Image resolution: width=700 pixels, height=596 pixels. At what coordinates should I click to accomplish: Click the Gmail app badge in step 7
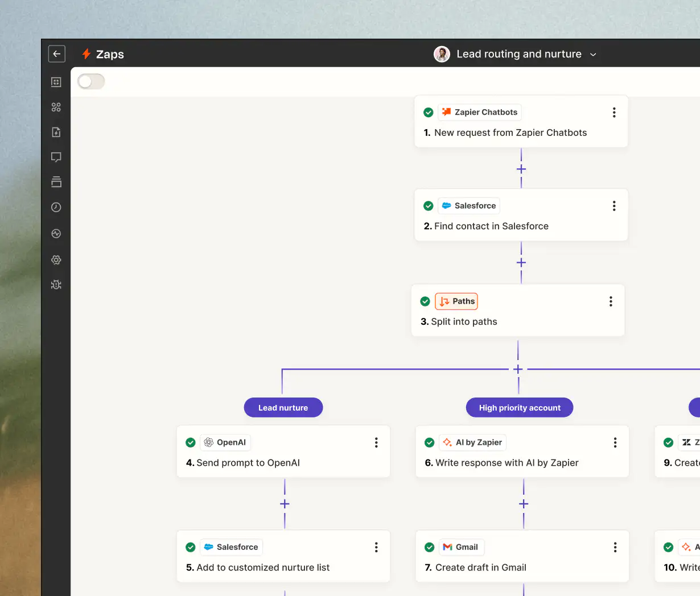[x=461, y=547]
